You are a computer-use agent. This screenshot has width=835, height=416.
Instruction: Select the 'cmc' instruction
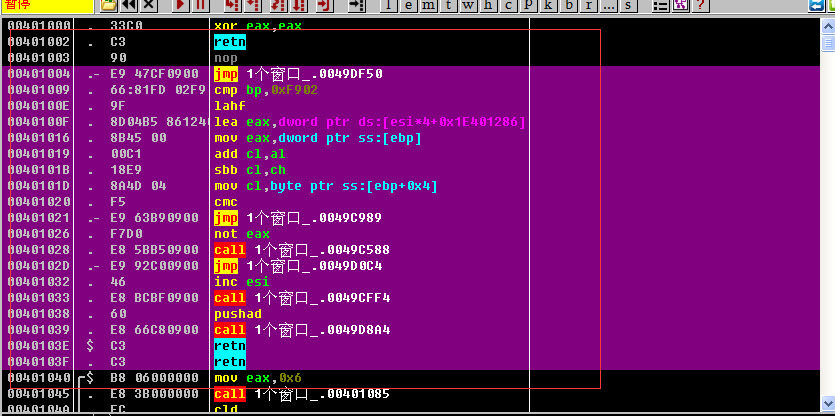tap(226, 202)
